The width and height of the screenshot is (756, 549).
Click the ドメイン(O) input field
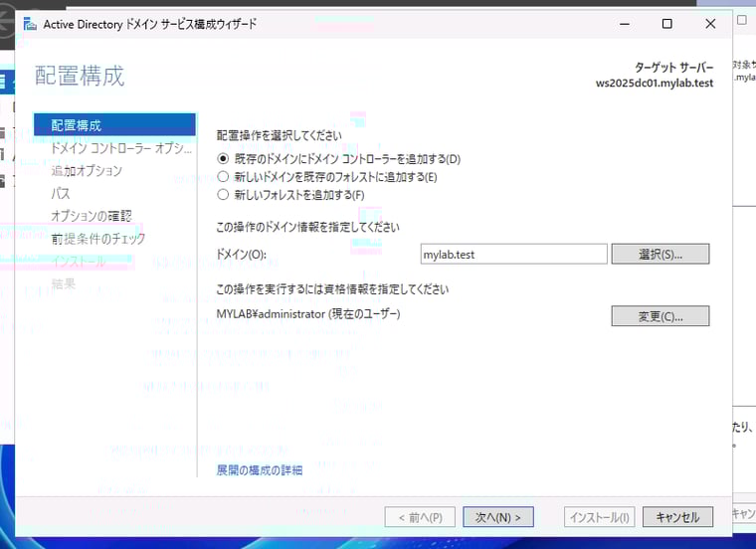pos(513,254)
